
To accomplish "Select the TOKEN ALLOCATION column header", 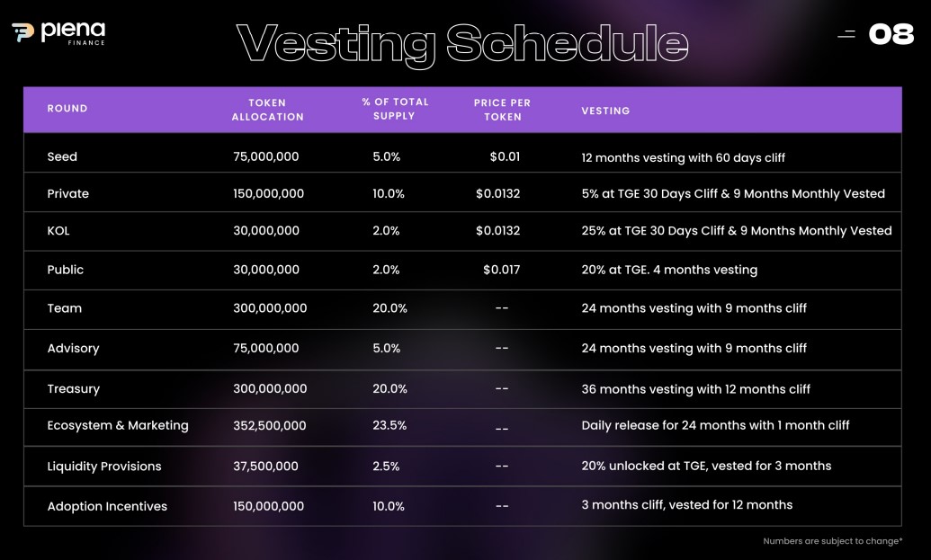I will point(267,110).
